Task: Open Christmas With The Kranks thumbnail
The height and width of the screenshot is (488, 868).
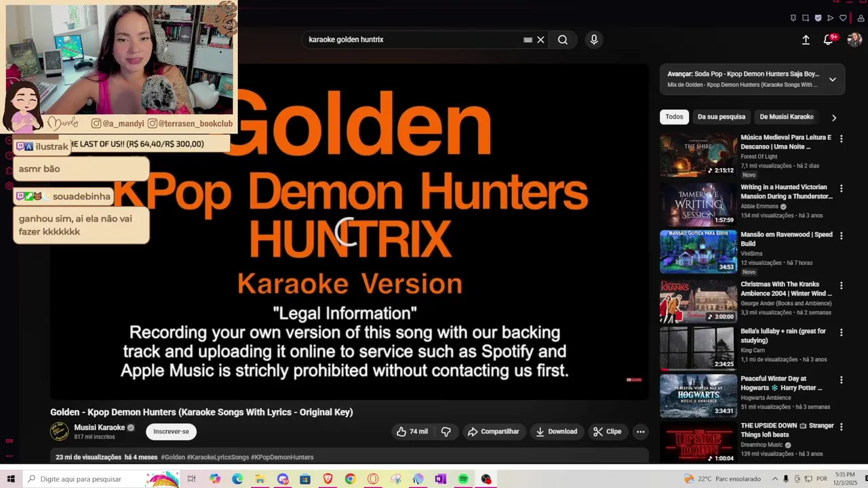Action: point(698,300)
